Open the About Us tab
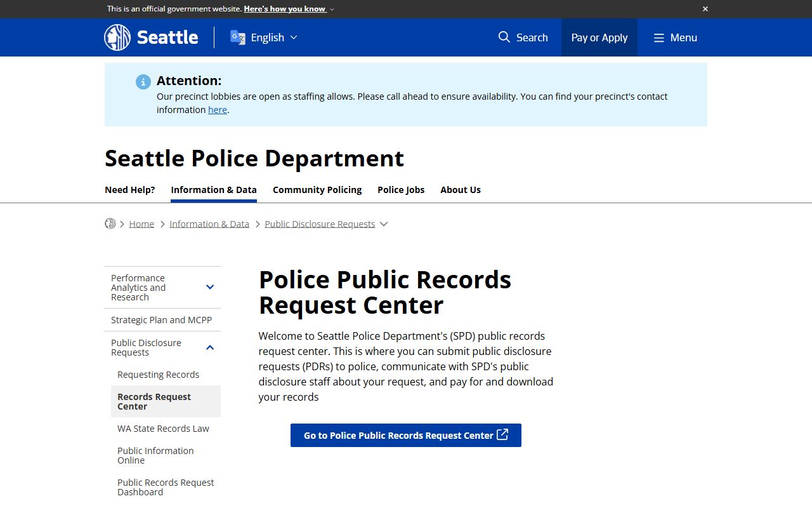 pyautogui.click(x=461, y=189)
